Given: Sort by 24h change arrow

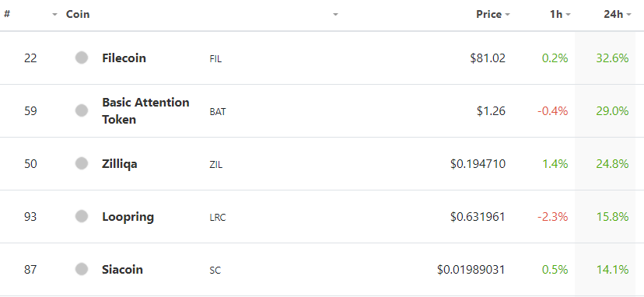Looking at the screenshot, I should (628, 15).
